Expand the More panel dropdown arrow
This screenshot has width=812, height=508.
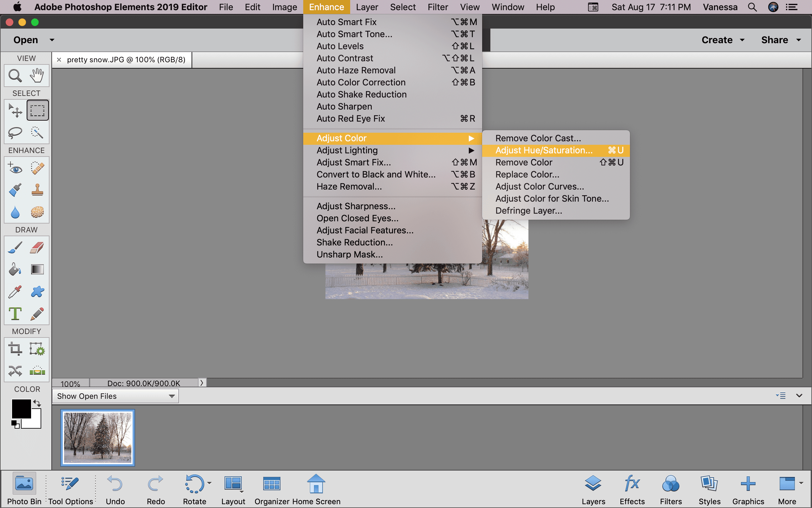[801, 483]
